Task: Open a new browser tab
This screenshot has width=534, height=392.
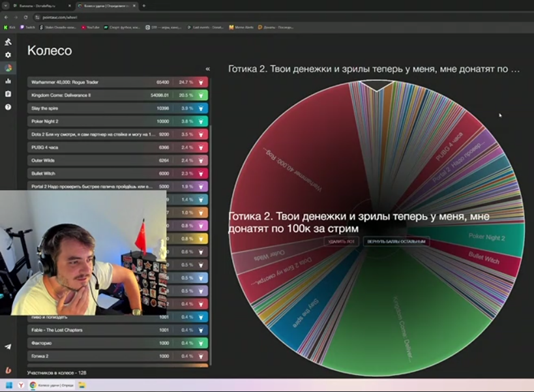Action: [143, 6]
